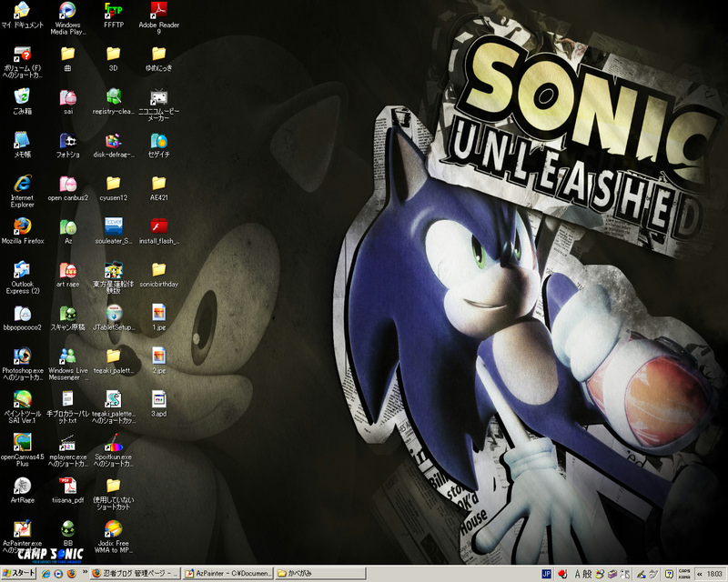Image resolution: width=728 pixels, height=582 pixels.
Task: Switch to the かべがみ folder taskbar button
Action: coord(318,574)
